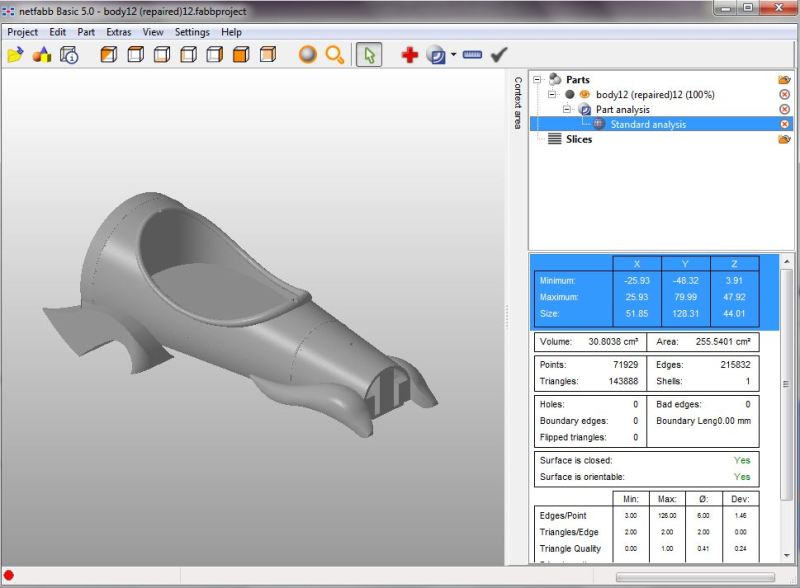
Task: Open the platform information icon
Action: point(69,55)
